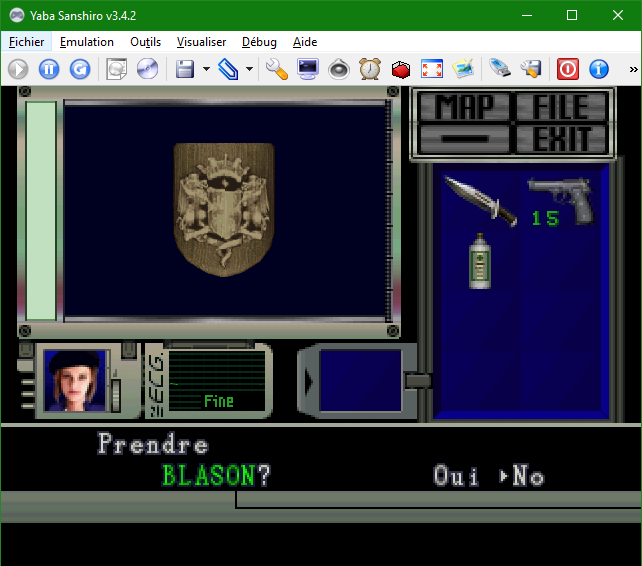Open the Fichier menu
Screen dimensions: 642x566
pyautogui.click(x=26, y=42)
